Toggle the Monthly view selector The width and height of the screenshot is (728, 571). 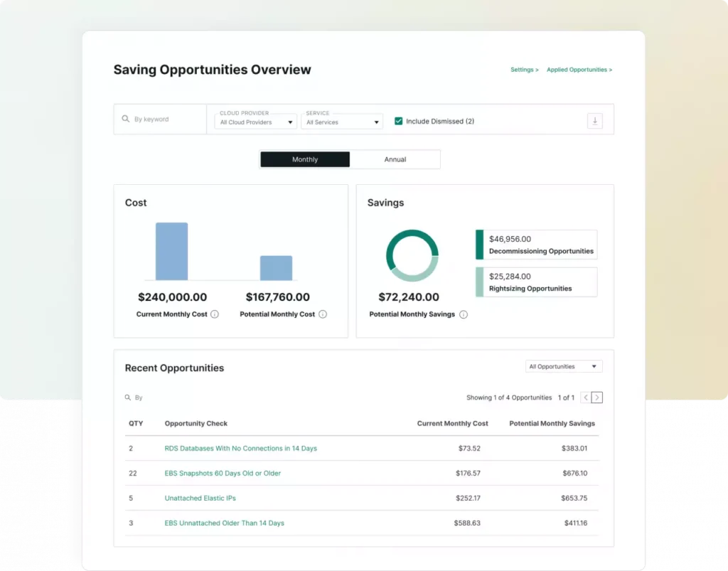click(x=304, y=159)
